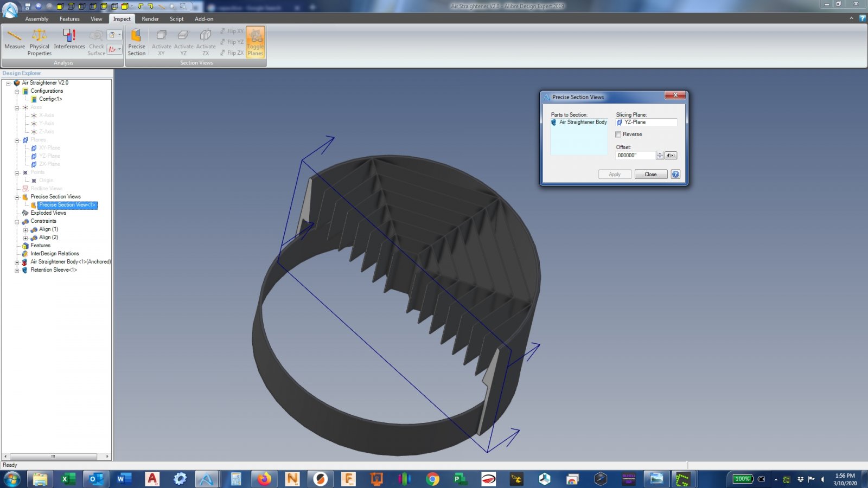Close the Precise Section Views dialog via Close
This screenshot has width=868, height=488.
(650, 174)
